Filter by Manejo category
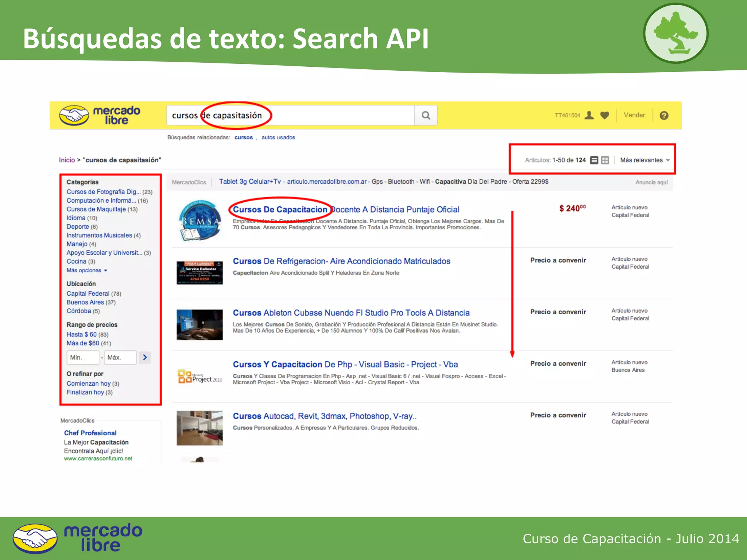The image size is (747, 560). coord(77,244)
